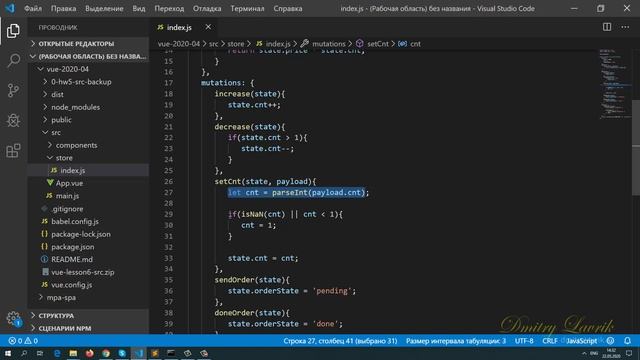Click the store breadcrumb segment
Screen dimensions: 640x360
[x=236, y=44]
